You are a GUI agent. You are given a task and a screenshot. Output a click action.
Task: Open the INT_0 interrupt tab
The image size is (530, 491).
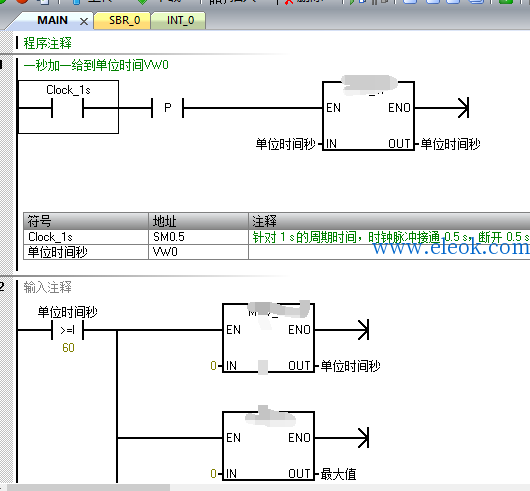[x=180, y=21]
